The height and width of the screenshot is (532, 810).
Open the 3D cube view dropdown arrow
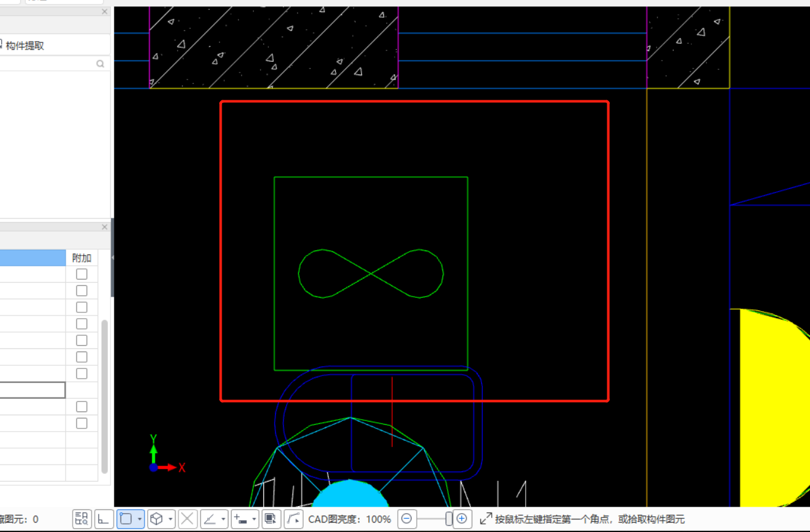tap(170, 519)
